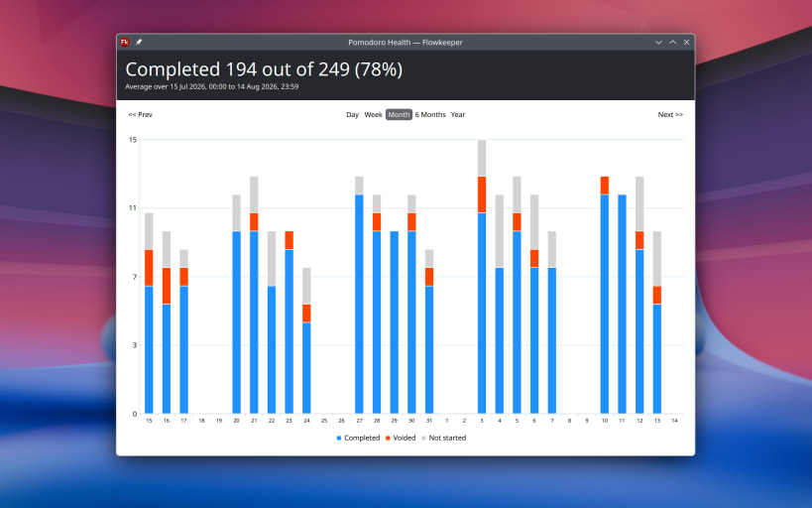Switch to Day view

point(352,114)
